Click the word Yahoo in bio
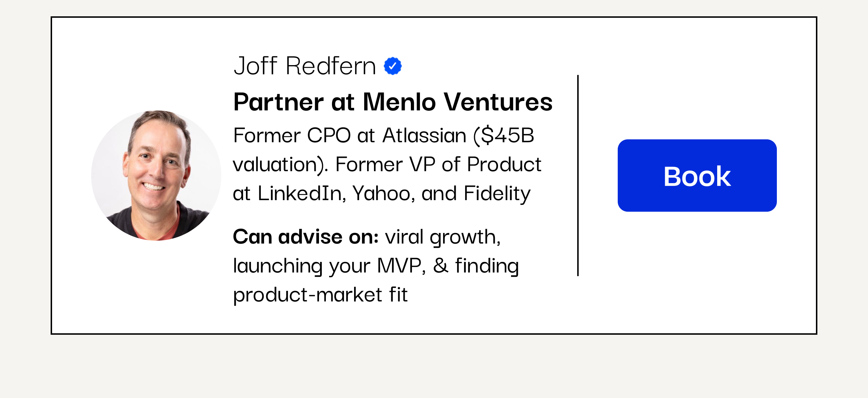Screen dimensions: 868x398 [x=381, y=193]
